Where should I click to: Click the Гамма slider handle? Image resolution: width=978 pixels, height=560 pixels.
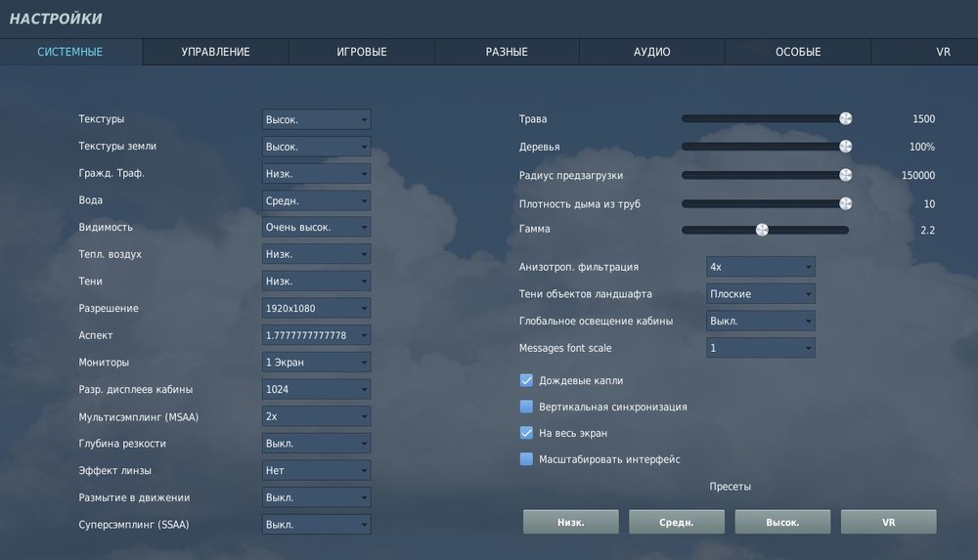point(762,230)
